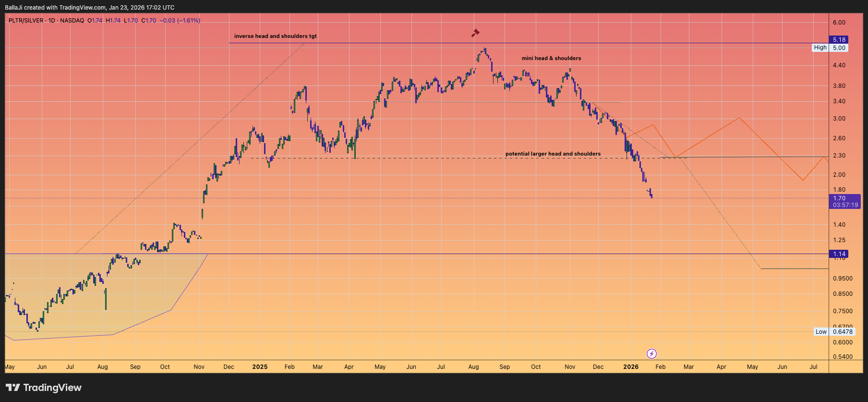Click the 1.80 tick on the price axis
Viewport: 868px width, 402px height.
coord(839,190)
